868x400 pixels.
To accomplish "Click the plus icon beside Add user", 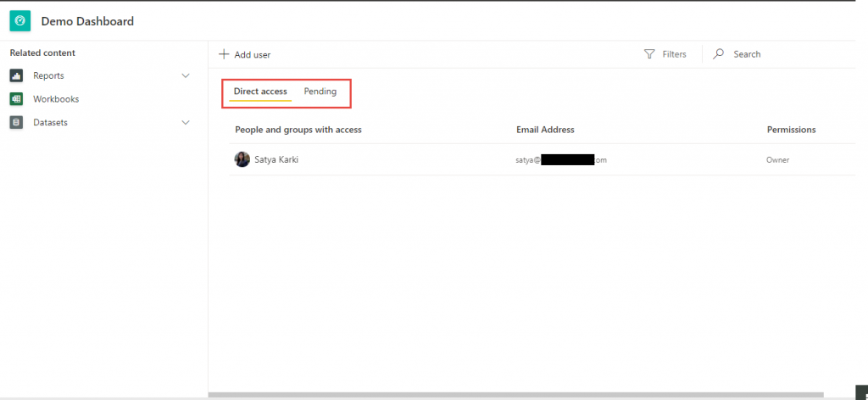I will (x=224, y=54).
